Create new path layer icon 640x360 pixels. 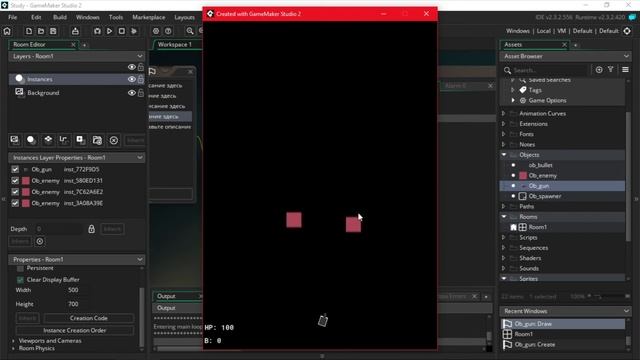(64, 140)
